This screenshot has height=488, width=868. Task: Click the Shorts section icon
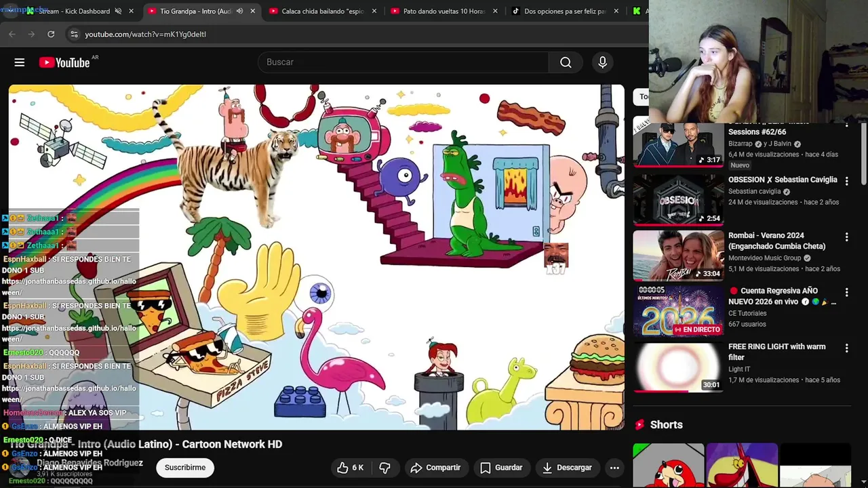coord(639,425)
